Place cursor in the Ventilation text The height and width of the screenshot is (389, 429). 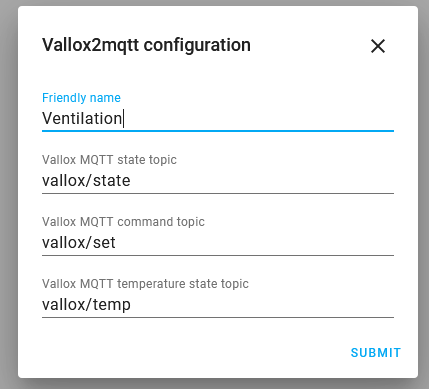82,118
